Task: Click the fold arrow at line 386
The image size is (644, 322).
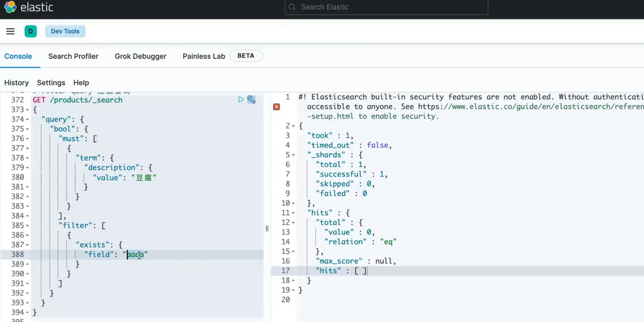Action: tap(27, 235)
